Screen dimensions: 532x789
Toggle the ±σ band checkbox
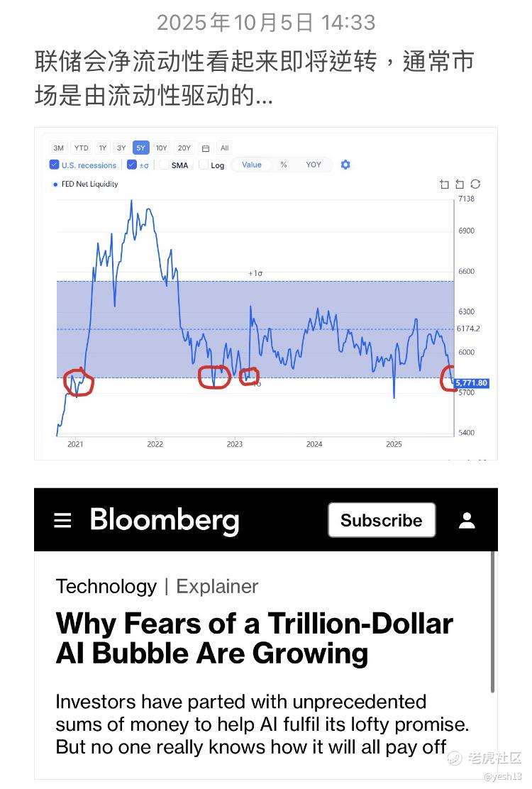tap(132, 165)
